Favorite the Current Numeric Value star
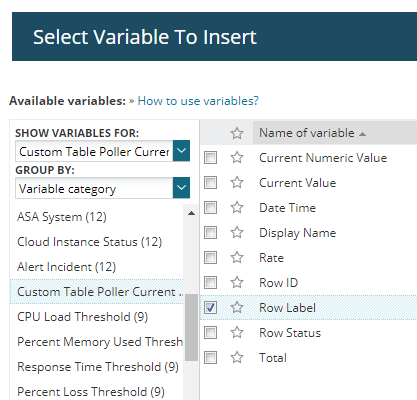 pyautogui.click(x=237, y=157)
